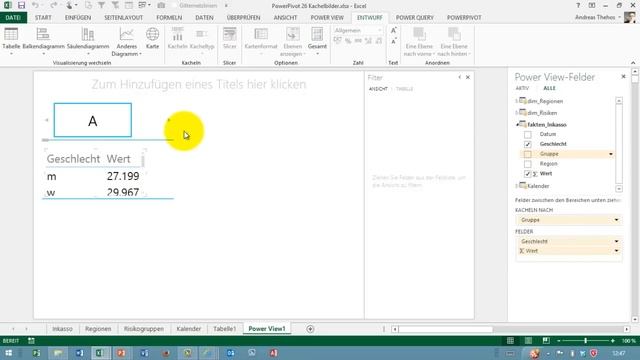Open PowerPoint from the taskbar
The image size is (640, 360).
(x=121, y=353)
